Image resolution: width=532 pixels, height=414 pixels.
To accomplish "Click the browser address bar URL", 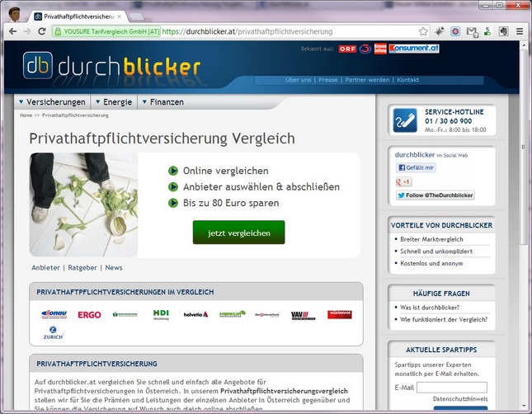I will click(x=247, y=31).
